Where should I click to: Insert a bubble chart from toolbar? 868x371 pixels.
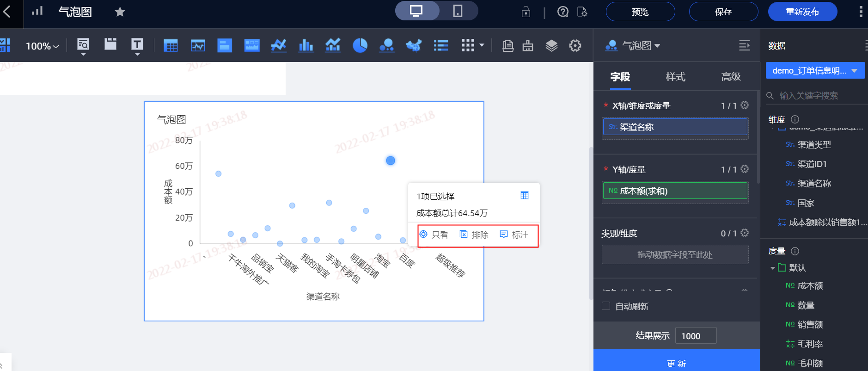pos(387,45)
